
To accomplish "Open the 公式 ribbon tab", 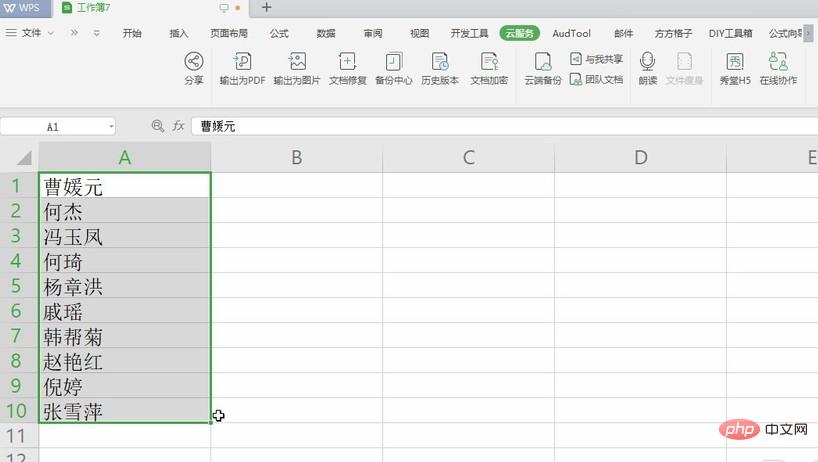I will point(279,33).
